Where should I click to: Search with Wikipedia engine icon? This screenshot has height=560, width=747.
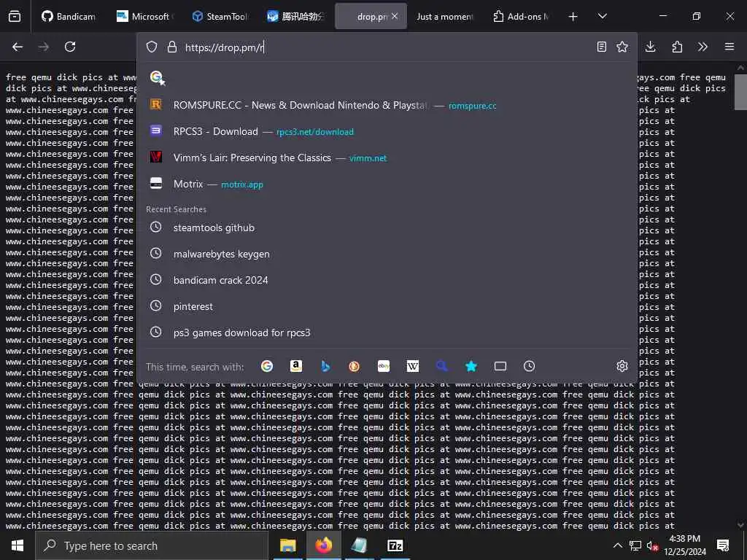(413, 366)
